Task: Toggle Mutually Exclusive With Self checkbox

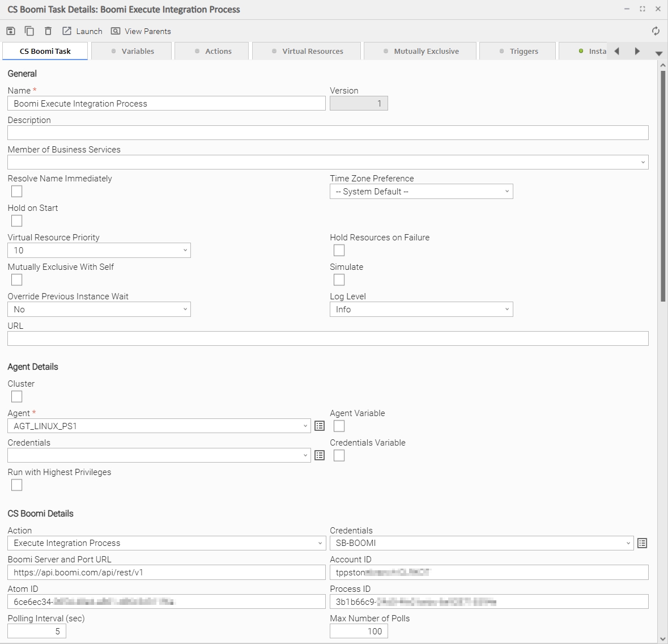Action: tap(16, 279)
